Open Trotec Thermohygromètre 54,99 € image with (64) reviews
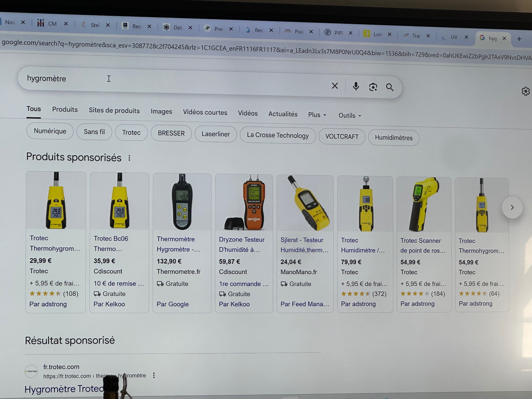 coord(482,205)
